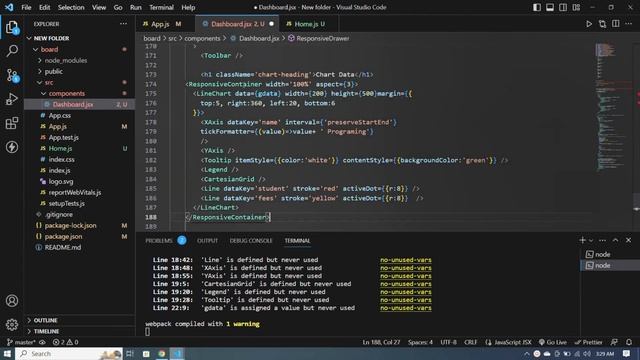Open Task View on the taskbar

(x=130, y=353)
